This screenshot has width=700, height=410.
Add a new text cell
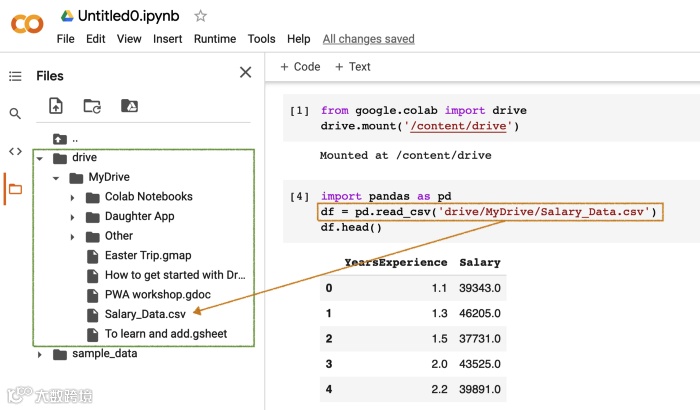coord(353,67)
